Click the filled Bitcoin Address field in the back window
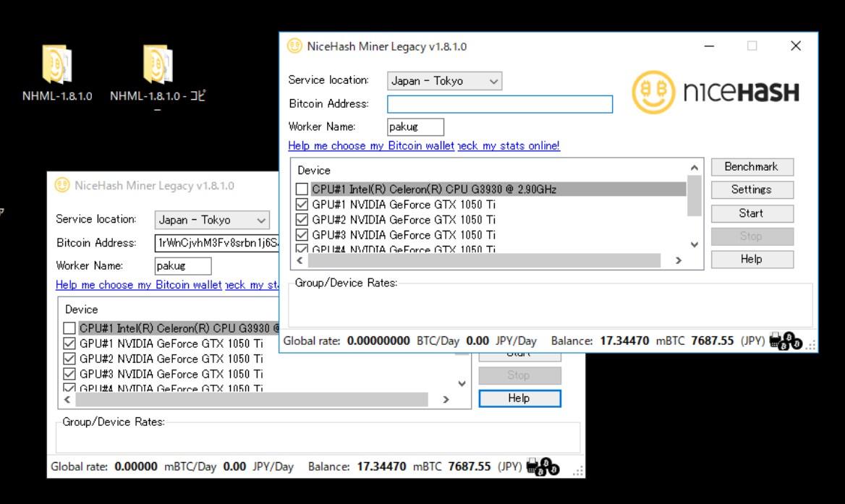This screenshot has width=845, height=504. (x=216, y=243)
